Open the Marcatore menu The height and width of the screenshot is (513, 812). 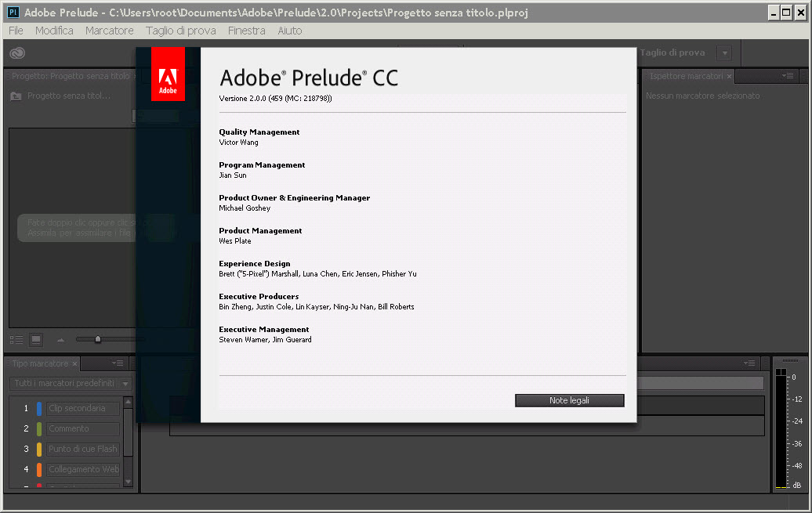(x=109, y=31)
